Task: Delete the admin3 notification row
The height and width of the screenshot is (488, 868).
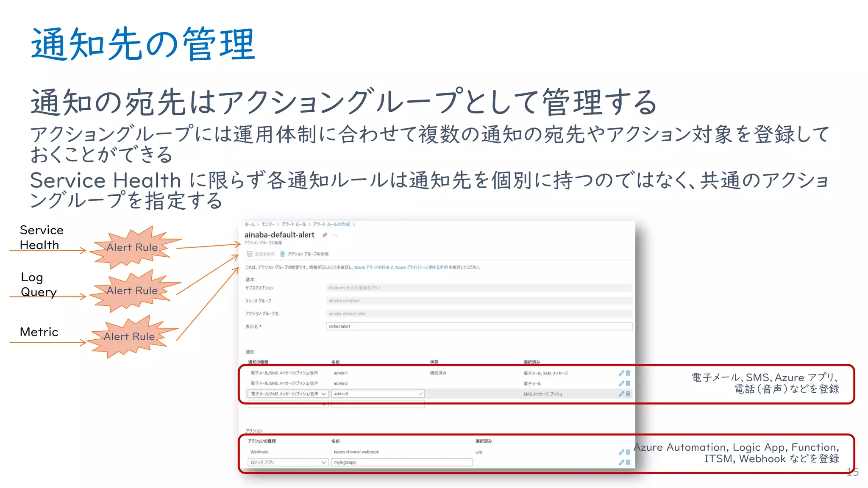Action: pos(628,394)
